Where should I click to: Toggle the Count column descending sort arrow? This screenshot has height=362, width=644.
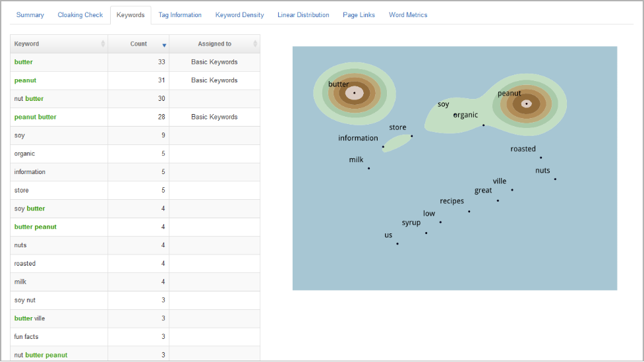pyautogui.click(x=164, y=45)
